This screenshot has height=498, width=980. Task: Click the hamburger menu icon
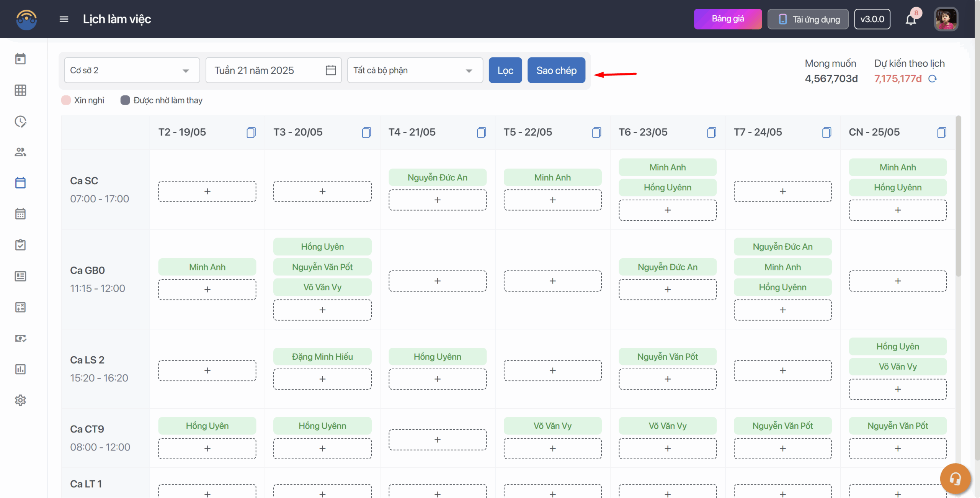[x=64, y=19]
